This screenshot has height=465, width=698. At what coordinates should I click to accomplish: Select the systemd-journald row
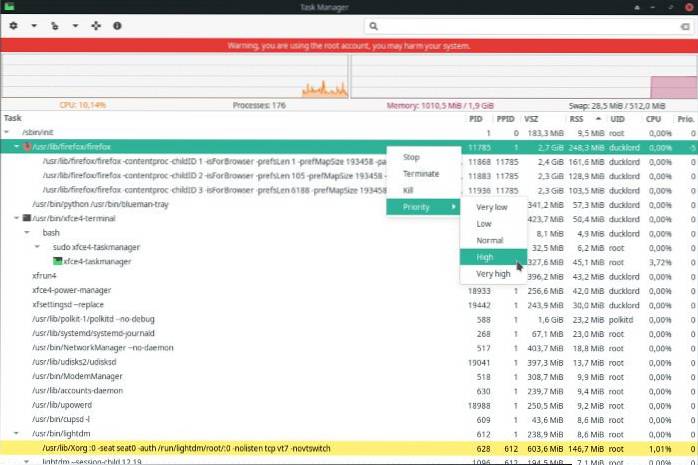(349, 333)
